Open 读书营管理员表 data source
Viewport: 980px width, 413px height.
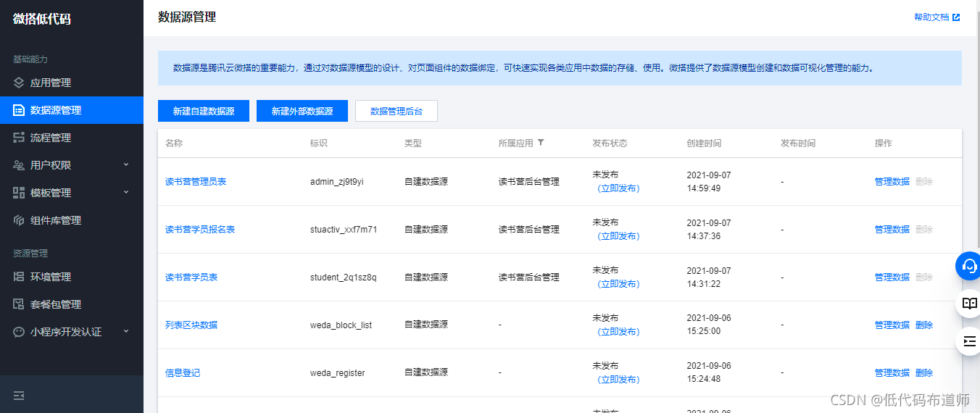click(196, 181)
